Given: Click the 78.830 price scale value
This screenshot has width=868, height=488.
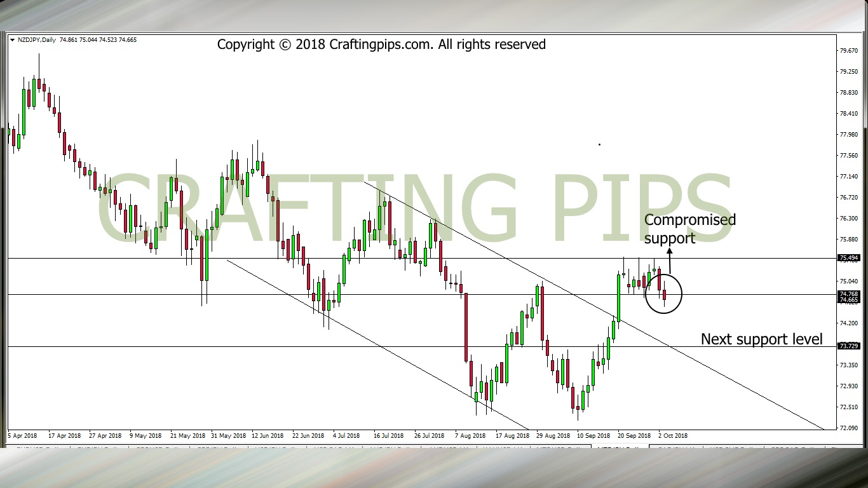Looking at the screenshot, I should click(849, 93).
